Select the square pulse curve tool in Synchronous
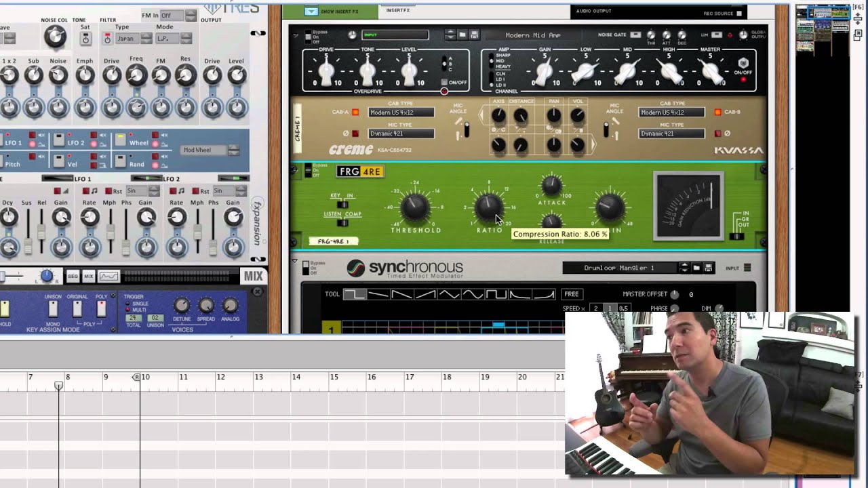The image size is (868, 488). pos(496,294)
